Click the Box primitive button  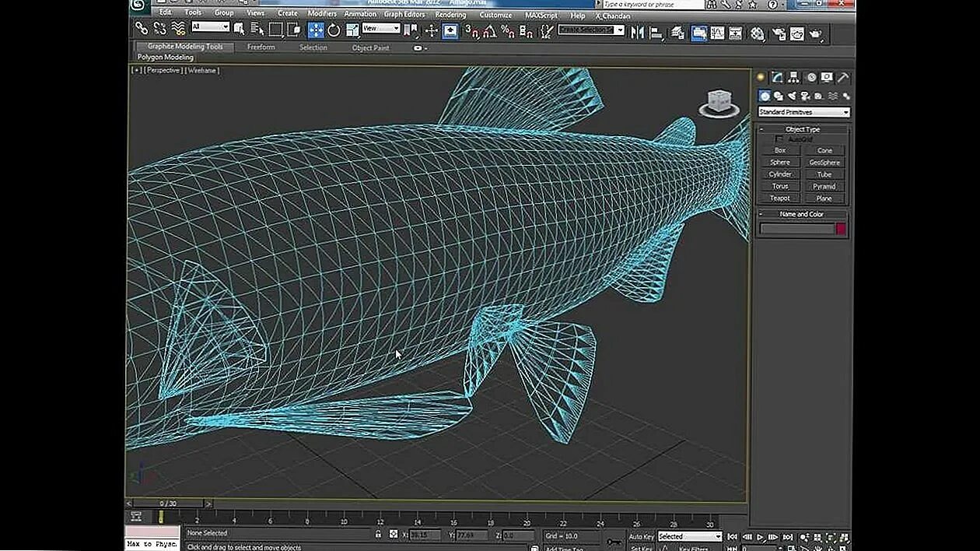coord(780,150)
